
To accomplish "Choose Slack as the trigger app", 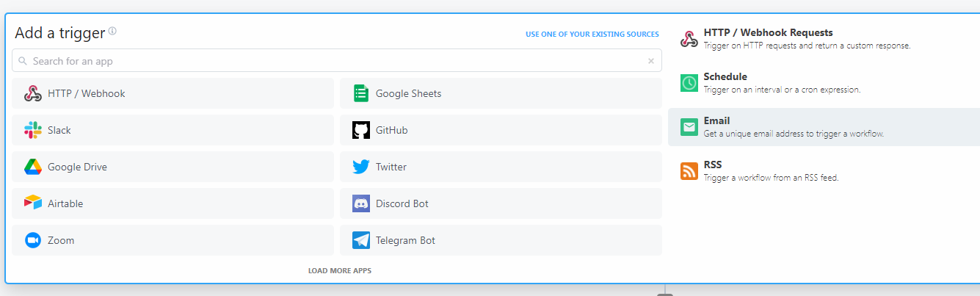I will click(x=59, y=130).
